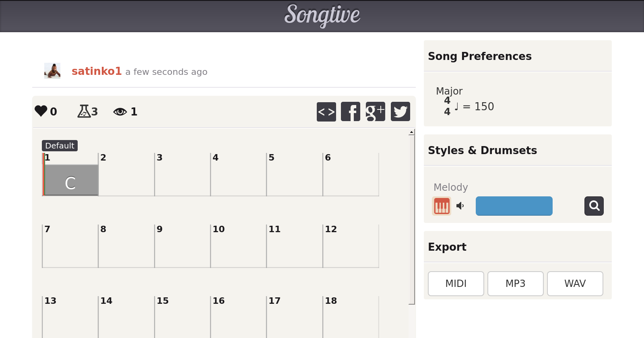Select the C chord in measure 1

click(x=71, y=180)
